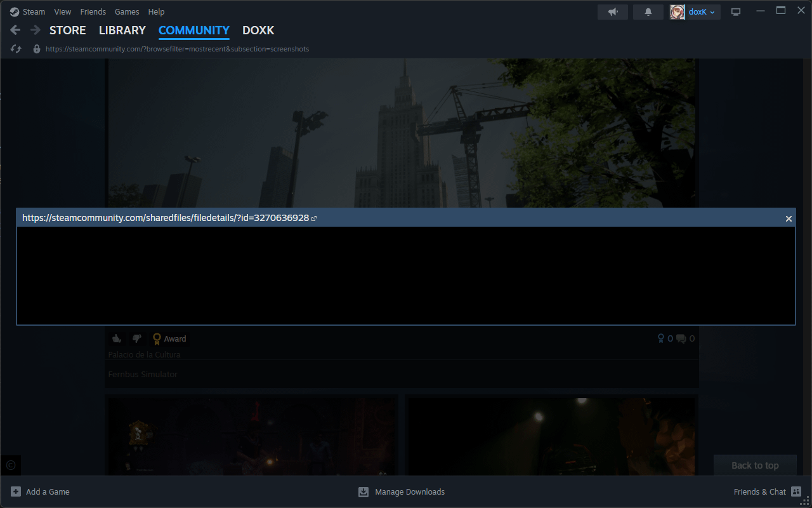The image size is (812, 508).
Task: Close the file details popup
Action: 789,218
